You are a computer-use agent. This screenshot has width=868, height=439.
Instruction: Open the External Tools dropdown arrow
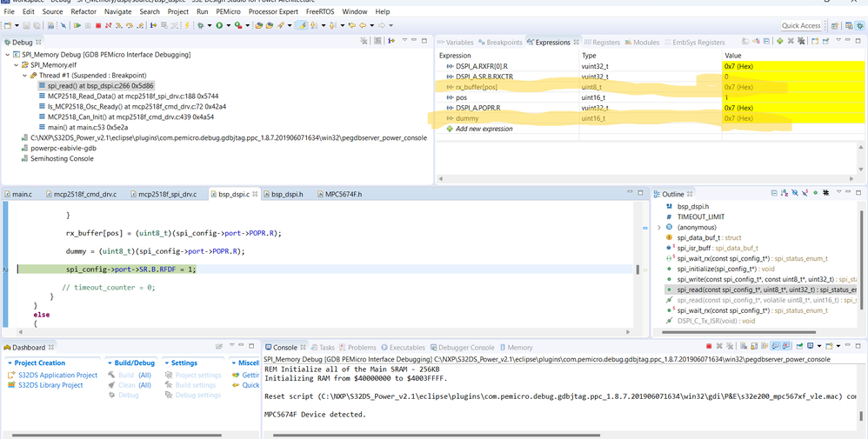pos(248,25)
